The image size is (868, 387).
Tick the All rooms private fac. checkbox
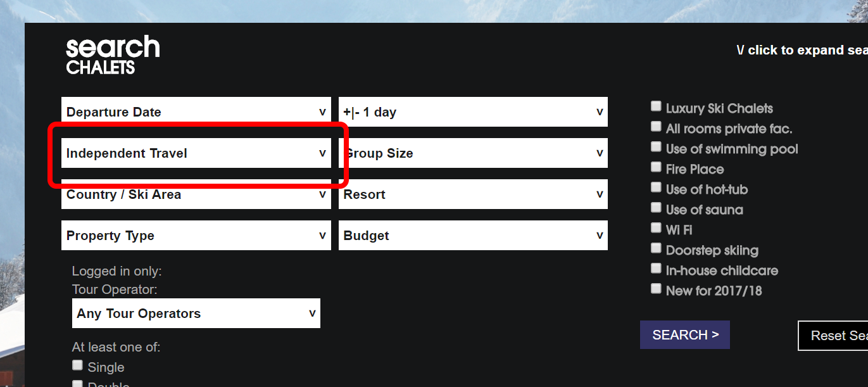656,127
